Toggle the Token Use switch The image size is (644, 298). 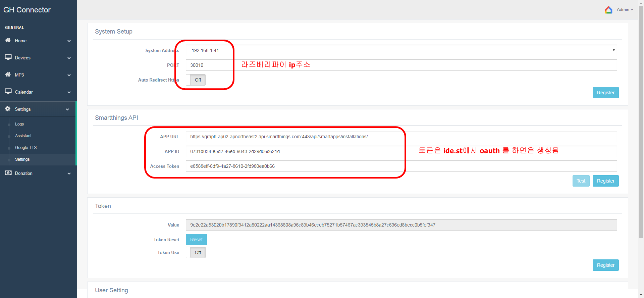click(196, 252)
